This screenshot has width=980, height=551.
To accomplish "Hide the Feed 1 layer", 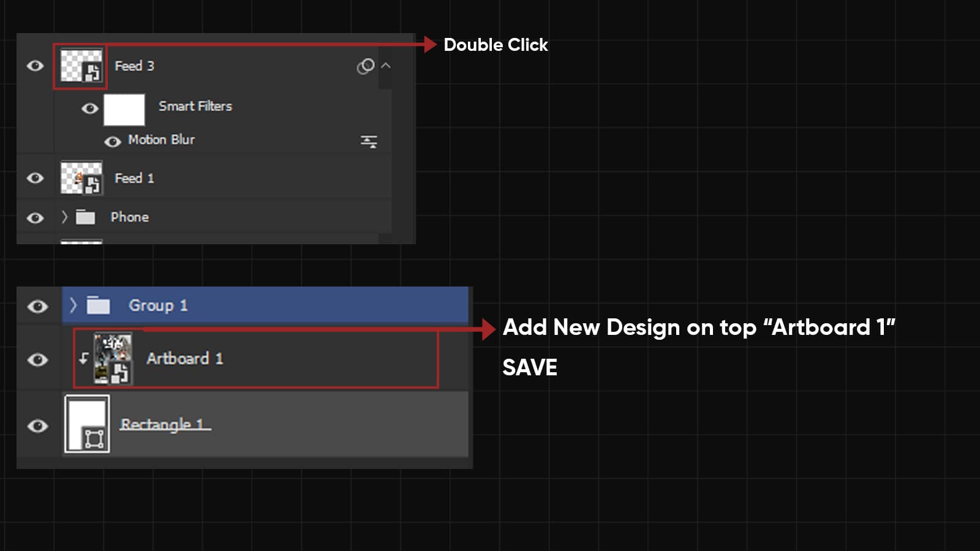I will pos(36,178).
